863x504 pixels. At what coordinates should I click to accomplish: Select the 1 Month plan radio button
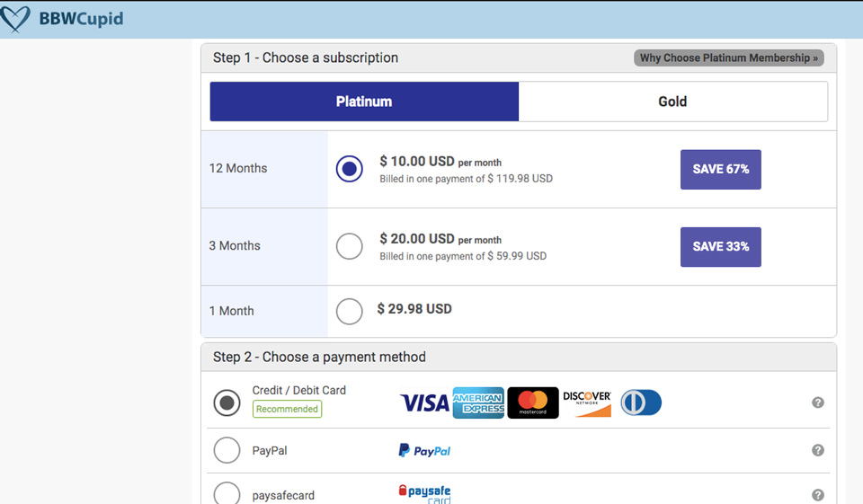pos(349,311)
